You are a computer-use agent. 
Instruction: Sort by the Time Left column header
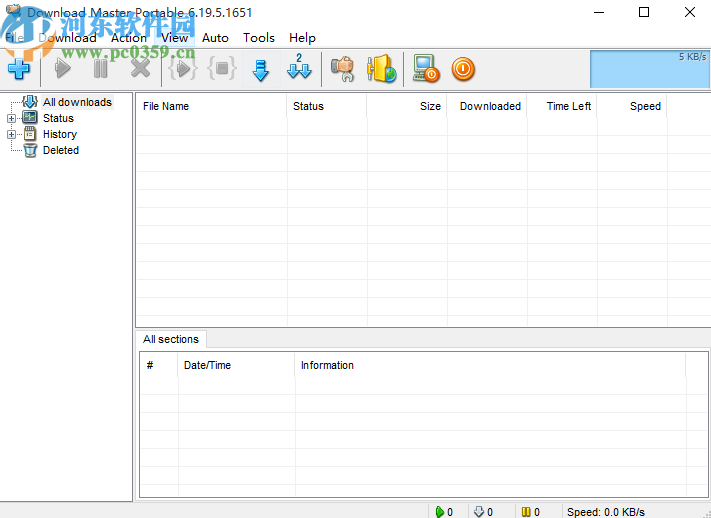[562, 106]
